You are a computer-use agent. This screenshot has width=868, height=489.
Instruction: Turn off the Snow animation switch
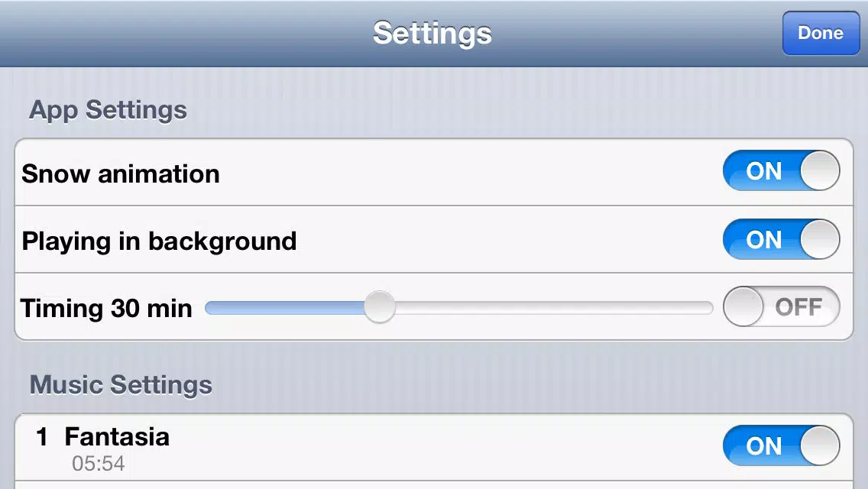click(781, 170)
